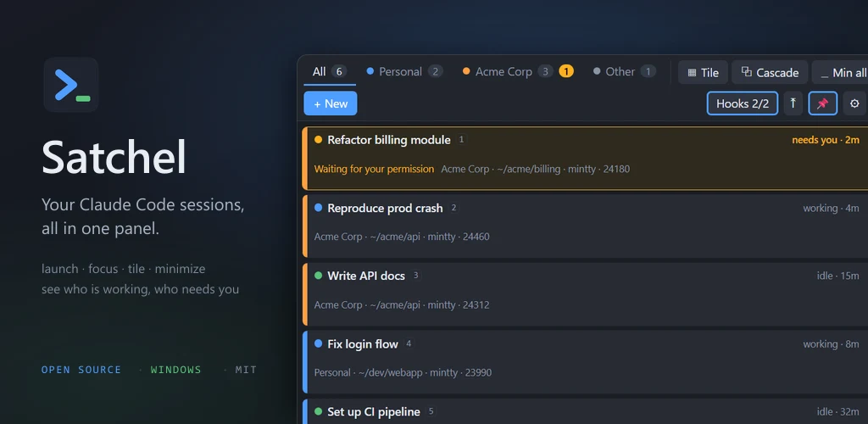868x424 pixels.
Task: Open the Fix login flow session
Action: click(x=585, y=362)
